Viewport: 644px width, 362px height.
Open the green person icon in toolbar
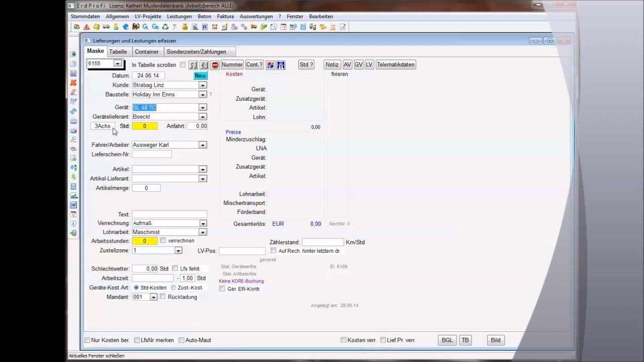[116, 27]
